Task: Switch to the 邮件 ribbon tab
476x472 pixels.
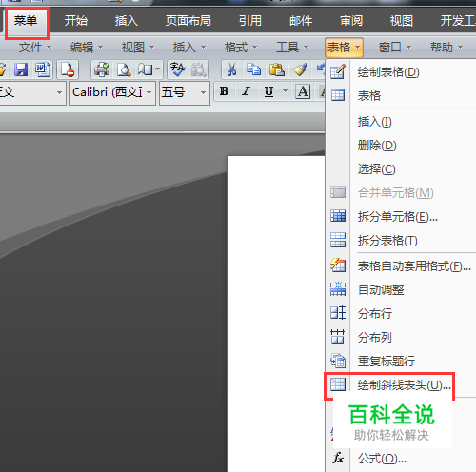Action: click(301, 21)
